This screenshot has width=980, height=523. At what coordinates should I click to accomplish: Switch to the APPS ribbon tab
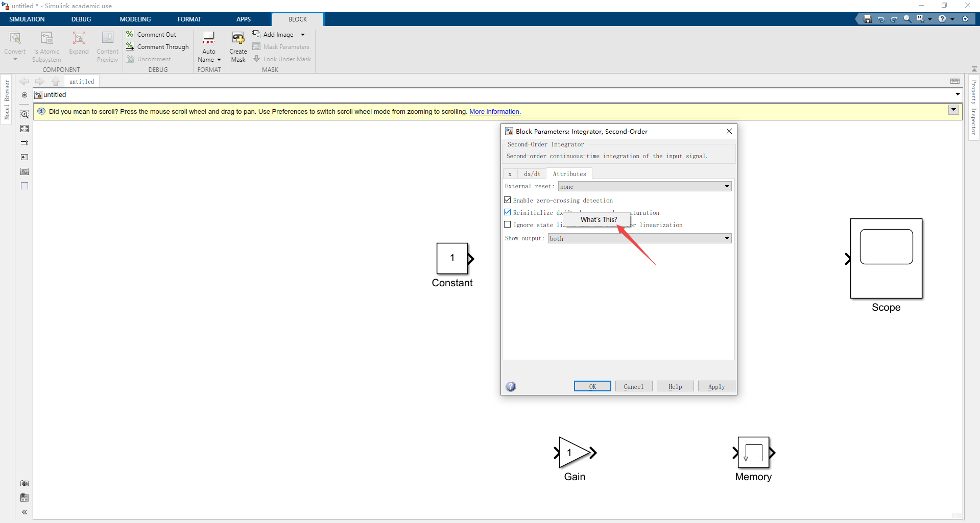click(244, 19)
